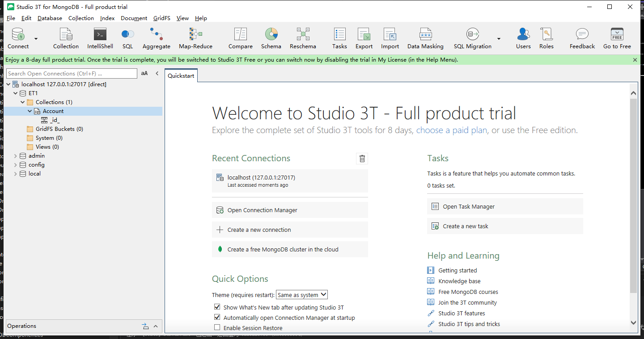Open the Tasks toolbar icon
Viewport: 644px width, 339px height.
339,38
